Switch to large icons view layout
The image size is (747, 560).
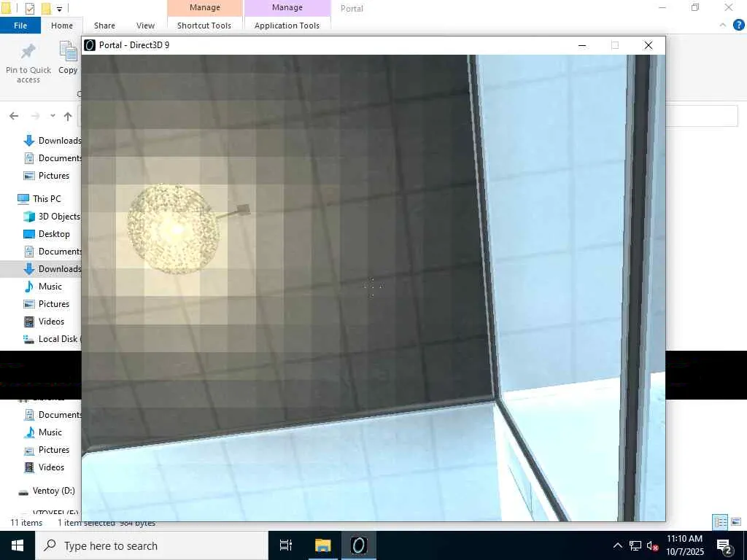point(736,522)
